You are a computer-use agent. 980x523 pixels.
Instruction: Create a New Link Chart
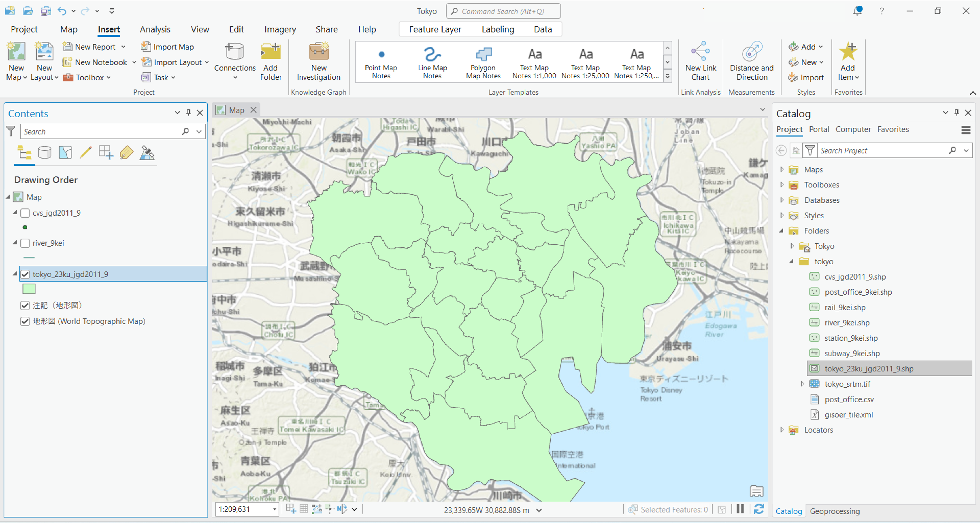[x=700, y=61]
